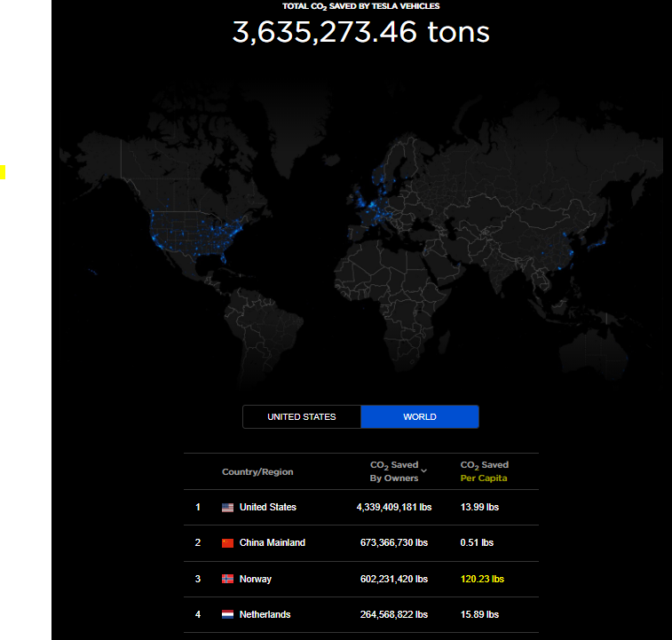Sort by the CO2 Saved By Owners header
This screenshot has height=640, width=672.
(x=393, y=471)
